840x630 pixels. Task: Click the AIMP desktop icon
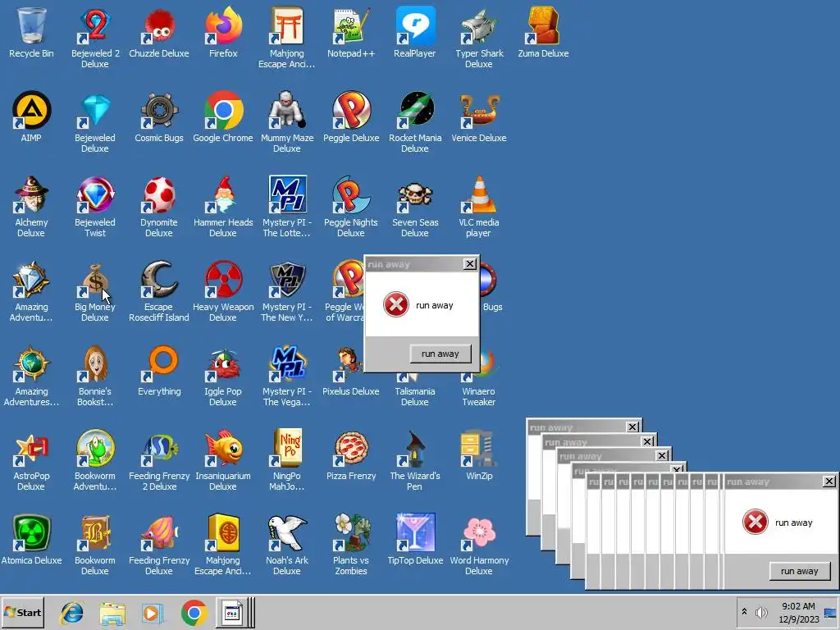click(x=31, y=111)
